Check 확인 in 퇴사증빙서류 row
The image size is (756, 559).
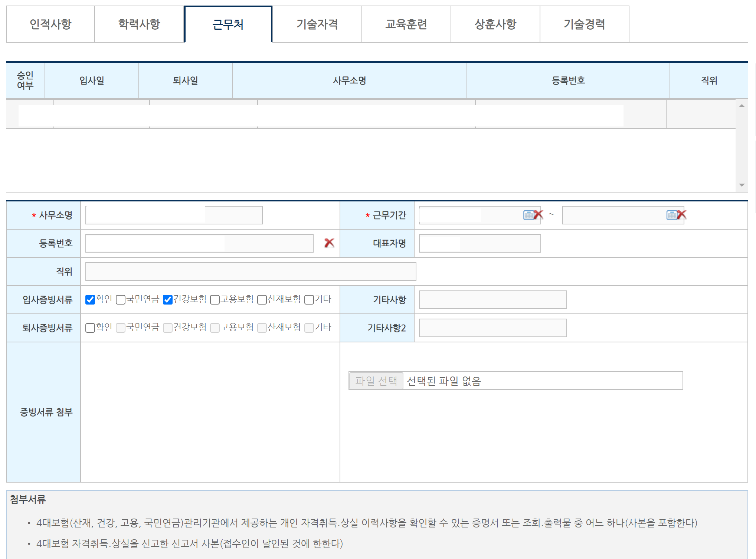pos(90,328)
